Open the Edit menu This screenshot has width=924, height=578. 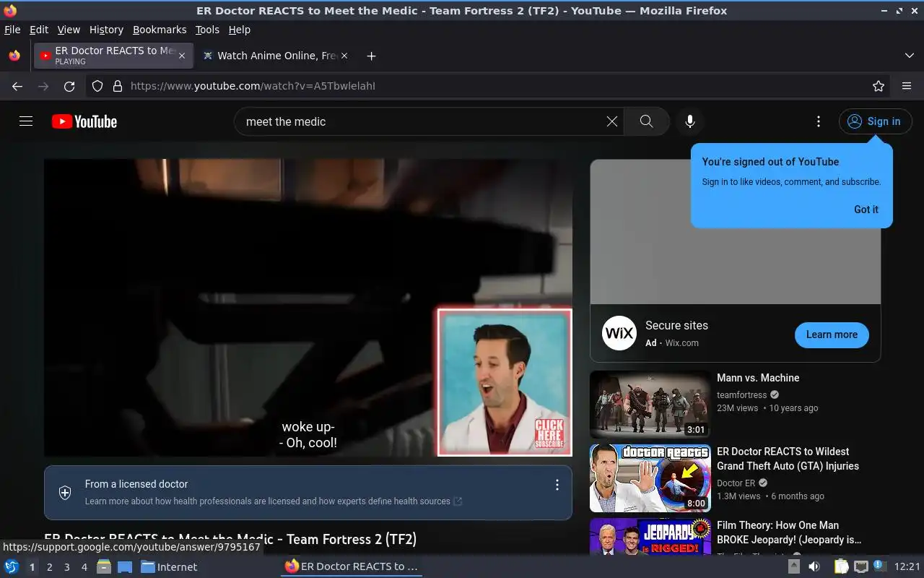(39, 30)
